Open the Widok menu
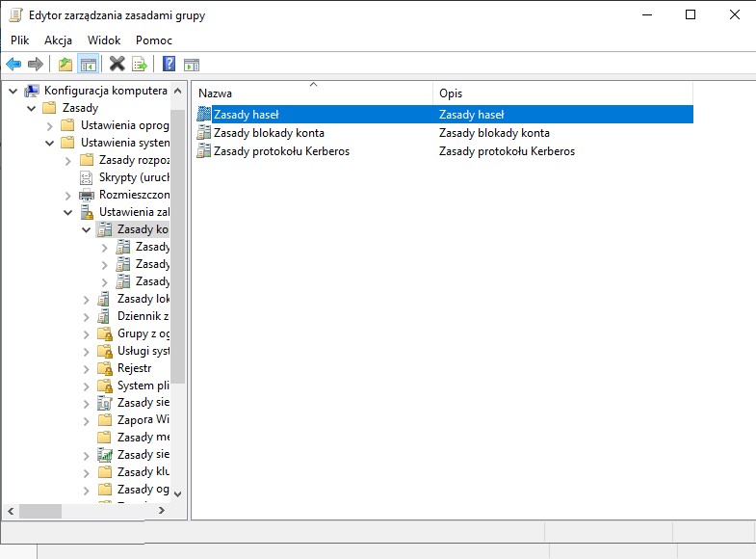 click(x=104, y=40)
